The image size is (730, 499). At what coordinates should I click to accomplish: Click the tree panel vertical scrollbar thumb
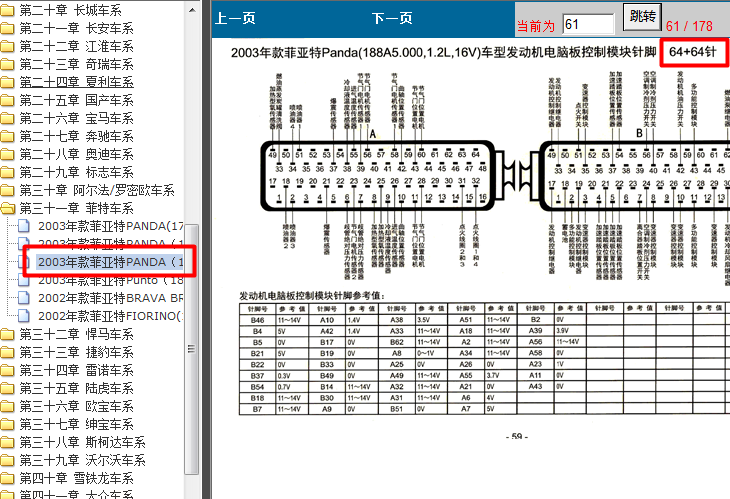tap(191, 349)
